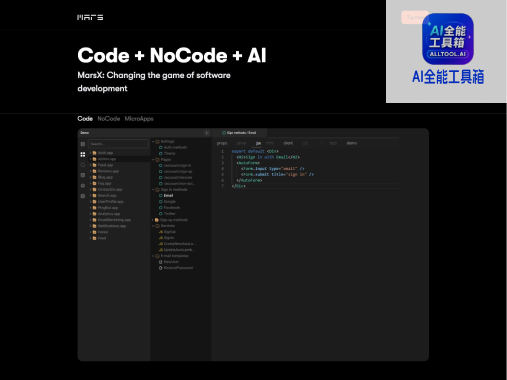Click the Home folder icon

click(x=94, y=232)
